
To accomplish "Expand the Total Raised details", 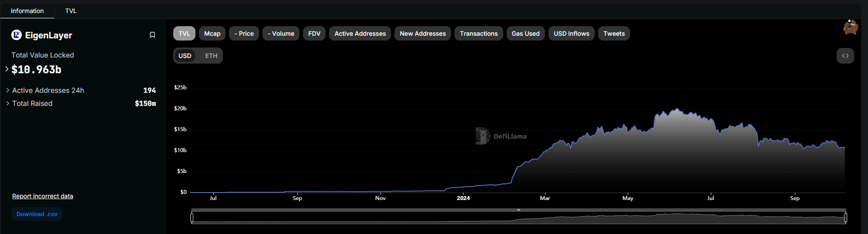I will coord(81,103).
